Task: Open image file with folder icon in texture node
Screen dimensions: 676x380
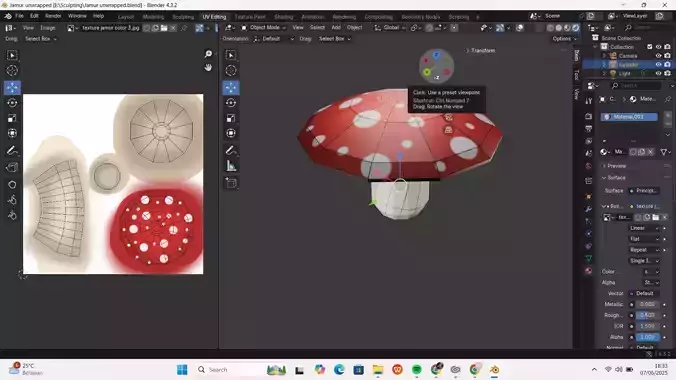Action: click(x=656, y=217)
